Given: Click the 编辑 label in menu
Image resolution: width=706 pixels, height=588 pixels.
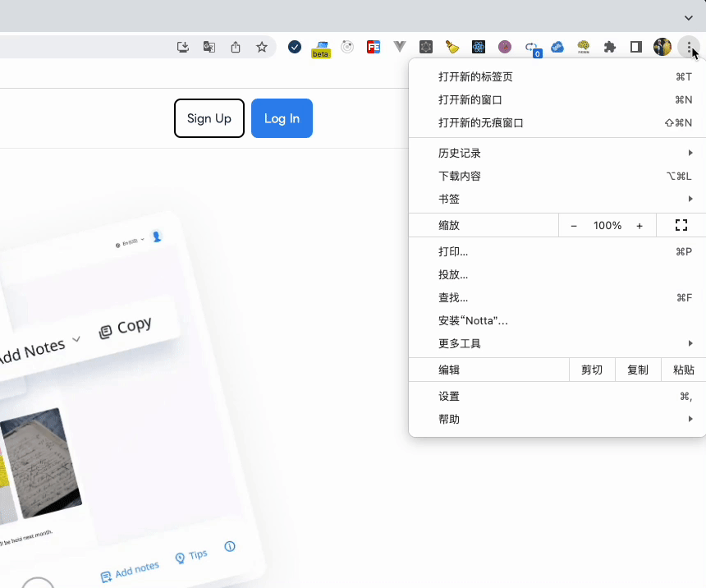Looking at the screenshot, I should 449,370.
